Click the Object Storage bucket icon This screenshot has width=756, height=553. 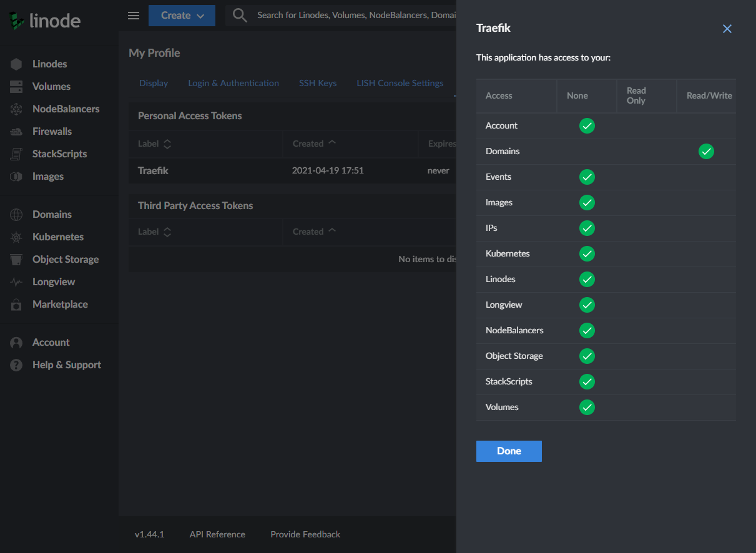point(16,259)
